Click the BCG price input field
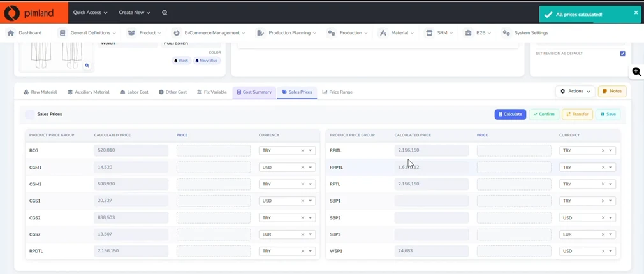 pyautogui.click(x=214, y=150)
